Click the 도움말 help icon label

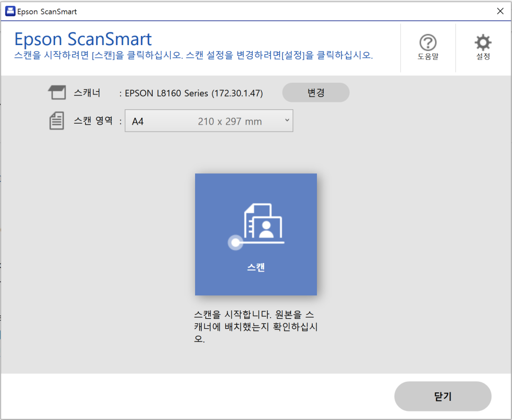[x=428, y=57]
